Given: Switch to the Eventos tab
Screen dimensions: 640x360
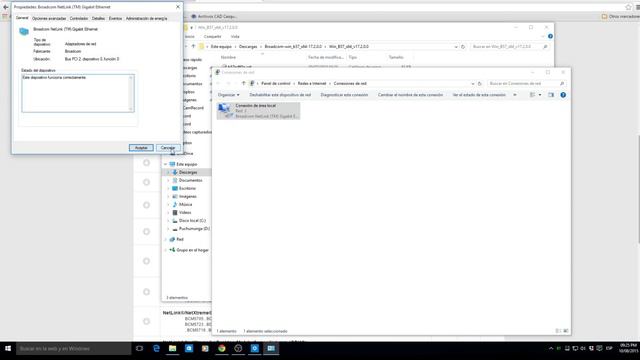Looking at the screenshot, I should click(115, 18).
